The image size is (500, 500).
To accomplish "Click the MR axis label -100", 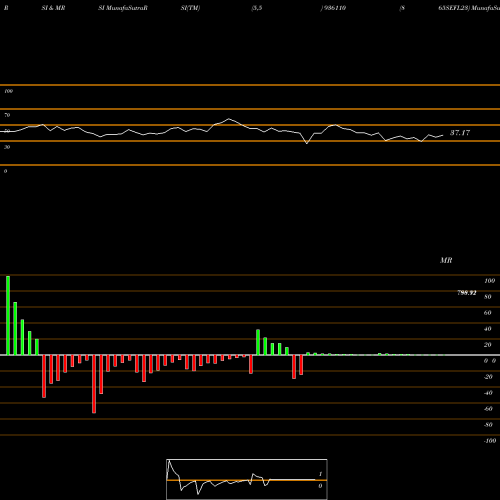I will (x=490, y=441).
